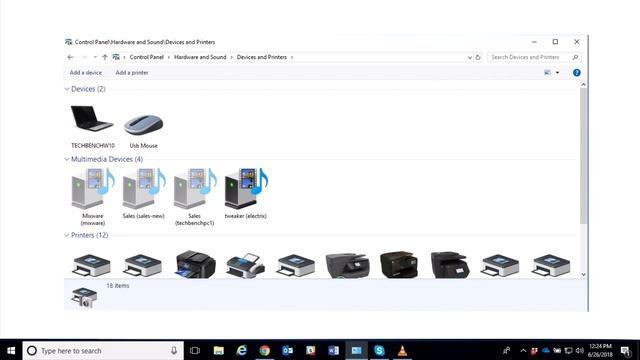Open the Windows Start menu
Viewport: 640px width, 360px height.
(x=11, y=350)
